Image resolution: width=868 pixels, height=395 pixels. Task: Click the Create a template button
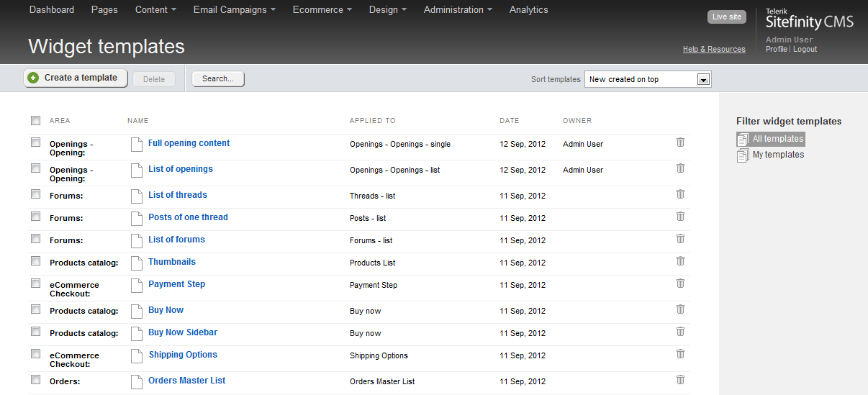pos(76,78)
